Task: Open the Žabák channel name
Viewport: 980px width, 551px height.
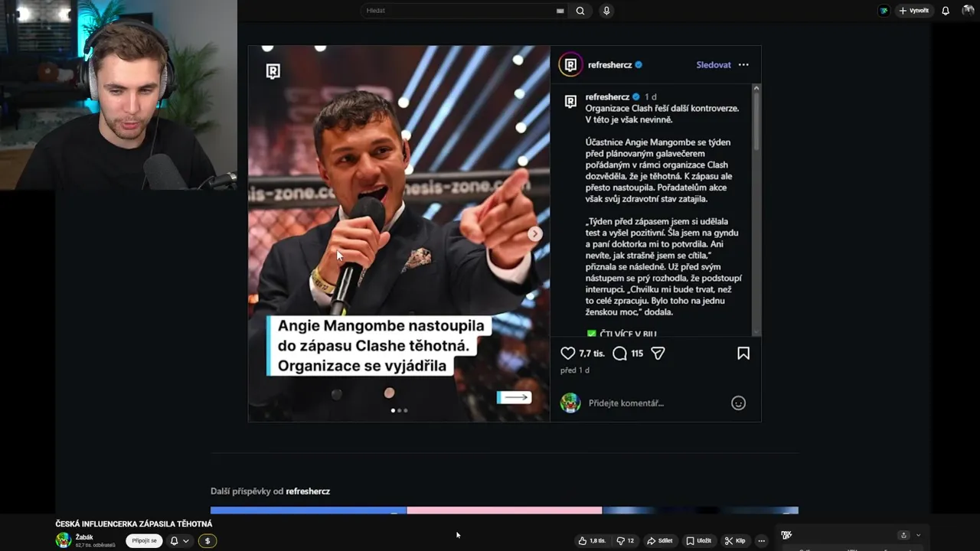Action: [84, 537]
